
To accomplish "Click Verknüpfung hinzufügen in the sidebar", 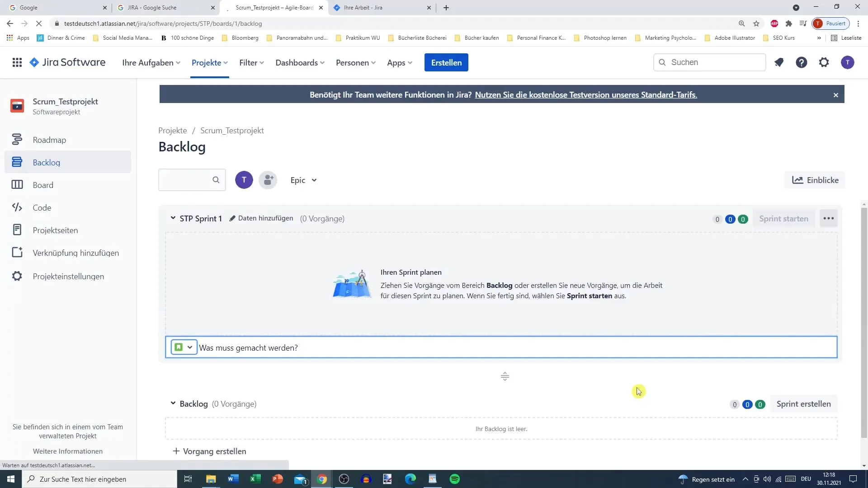I will pyautogui.click(x=68, y=253).
